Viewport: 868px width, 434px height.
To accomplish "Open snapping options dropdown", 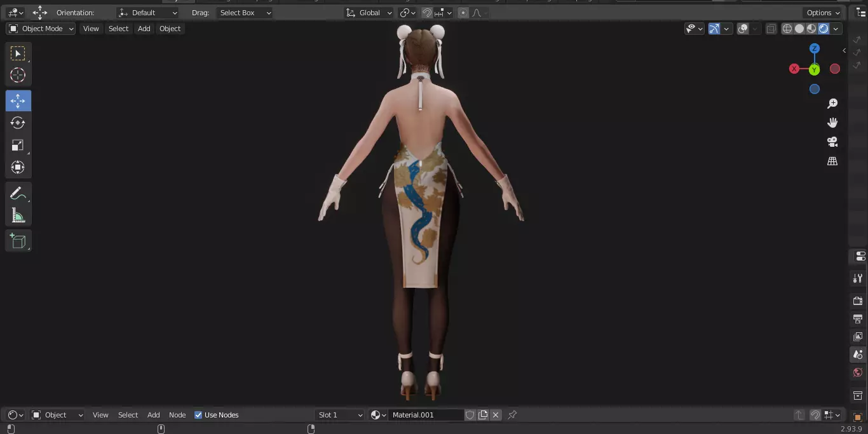I will point(444,13).
